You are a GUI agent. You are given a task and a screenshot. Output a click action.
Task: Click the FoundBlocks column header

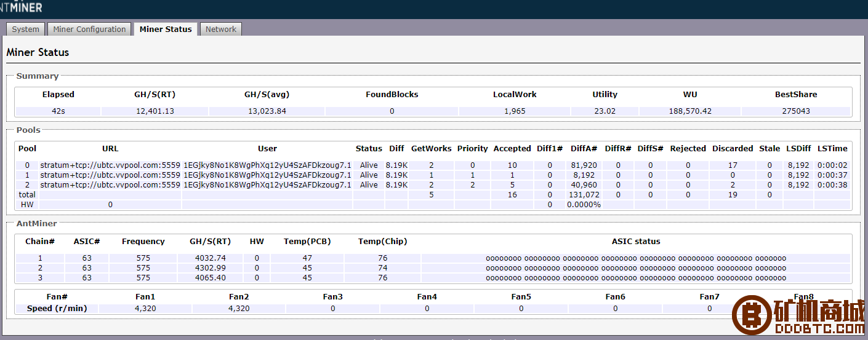[392, 95]
